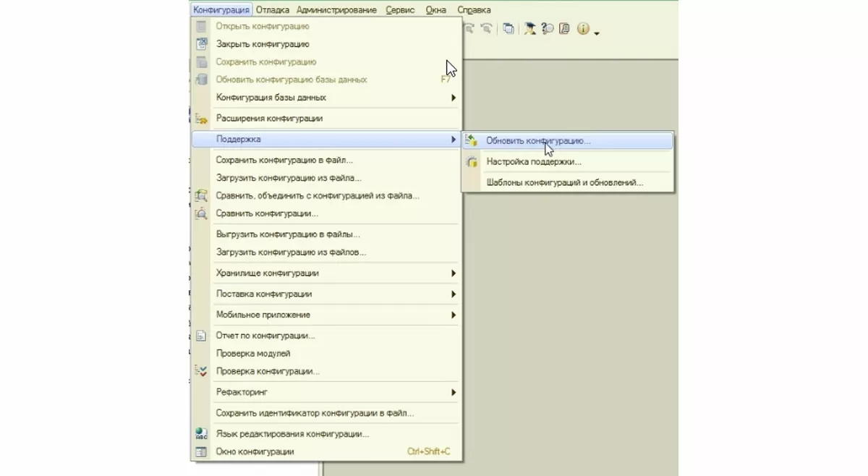Open the Syntax Assistant graduate icon
Image resolution: width=868 pixels, height=476 pixels.
point(530,29)
